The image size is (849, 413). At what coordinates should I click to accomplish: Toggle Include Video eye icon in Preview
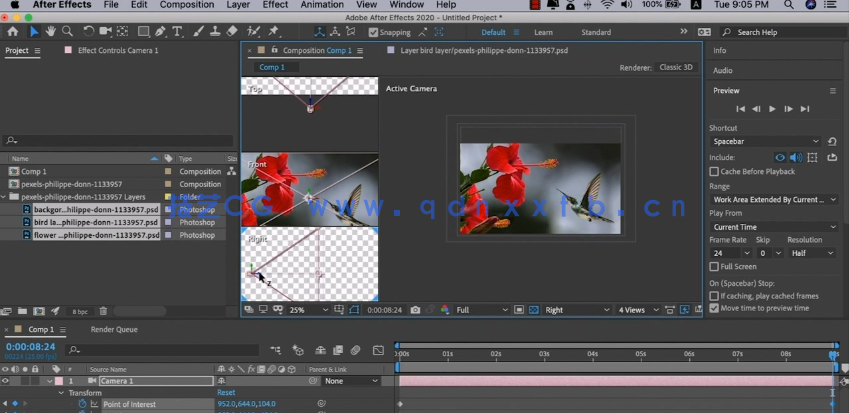click(x=780, y=158)
